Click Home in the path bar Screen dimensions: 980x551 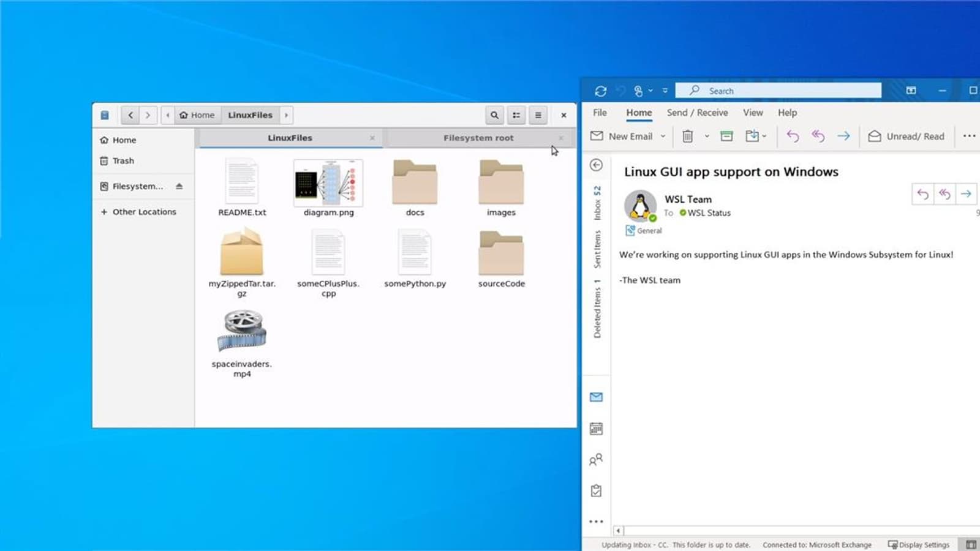click(197, 115)
